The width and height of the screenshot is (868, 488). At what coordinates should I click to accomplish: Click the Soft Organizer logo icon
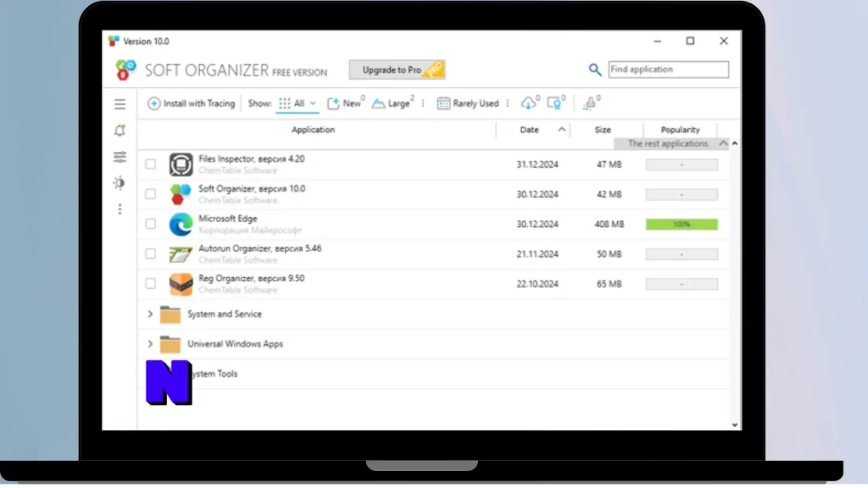pyautogui.click(x=125, y=70)
